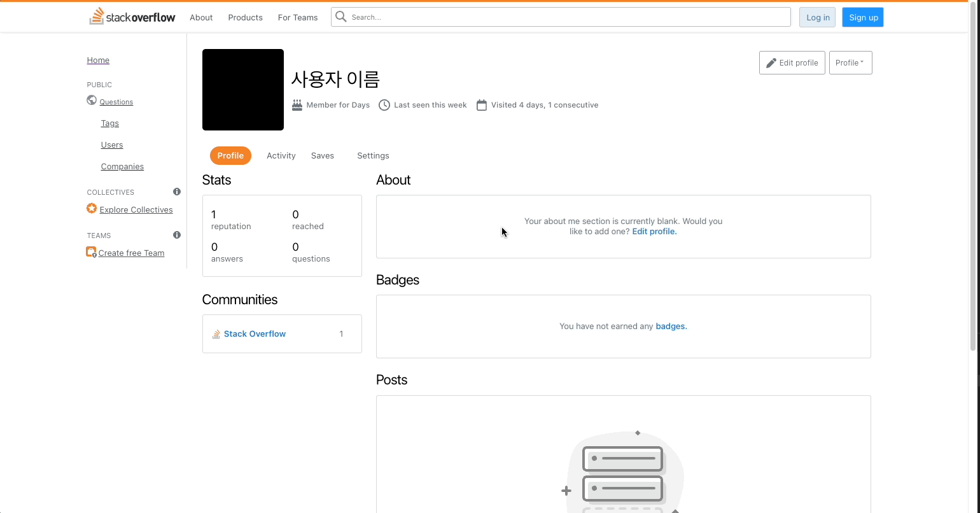Click the Teams info icon

[x=177, y=235]
